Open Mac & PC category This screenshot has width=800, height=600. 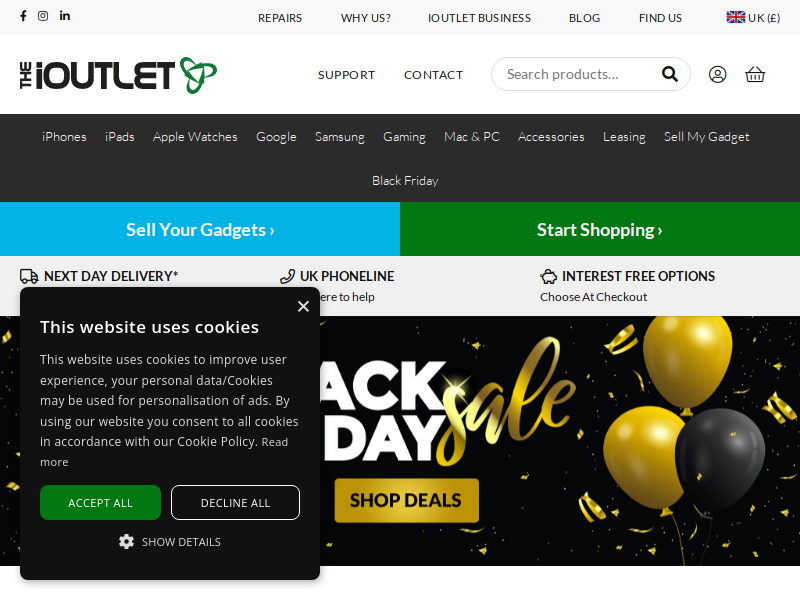coord(472,137)
